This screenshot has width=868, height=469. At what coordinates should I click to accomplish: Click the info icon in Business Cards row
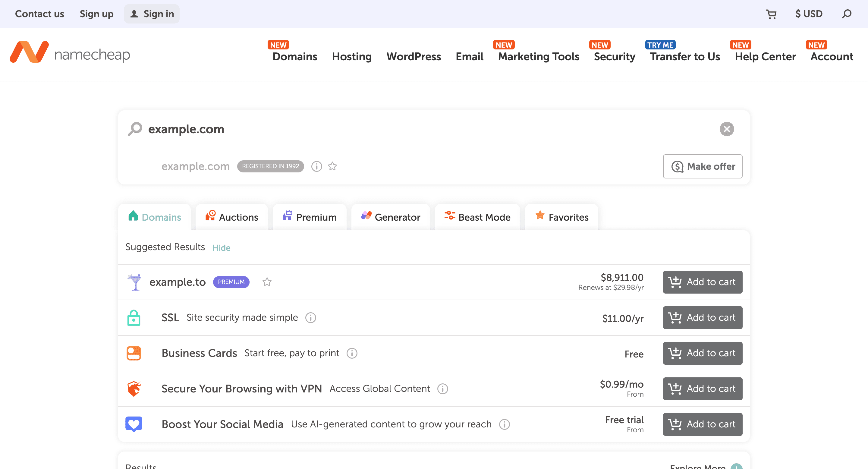352,354
